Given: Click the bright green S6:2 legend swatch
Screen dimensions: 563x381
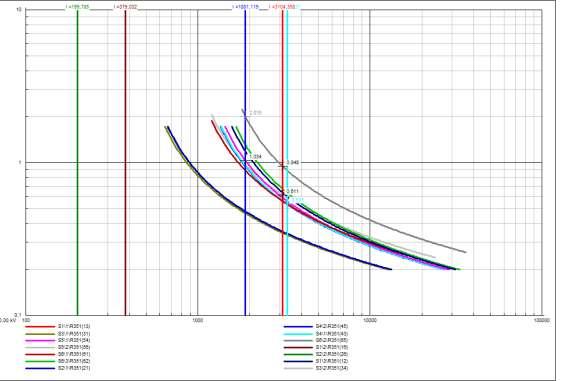Looking at the screenshot, I should (40, 361).
